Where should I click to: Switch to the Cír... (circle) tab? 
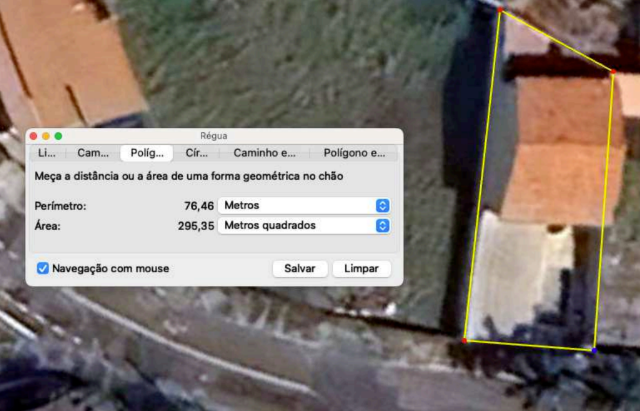(197, 153)
